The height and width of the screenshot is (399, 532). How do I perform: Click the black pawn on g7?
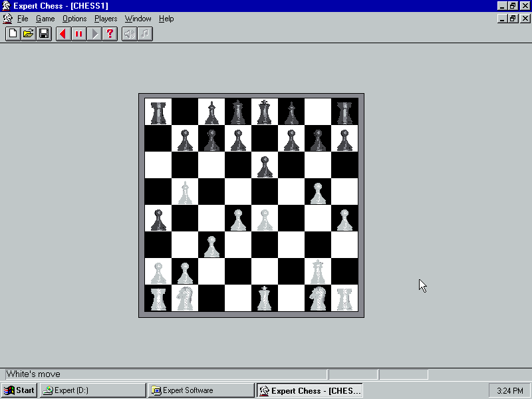318,140
